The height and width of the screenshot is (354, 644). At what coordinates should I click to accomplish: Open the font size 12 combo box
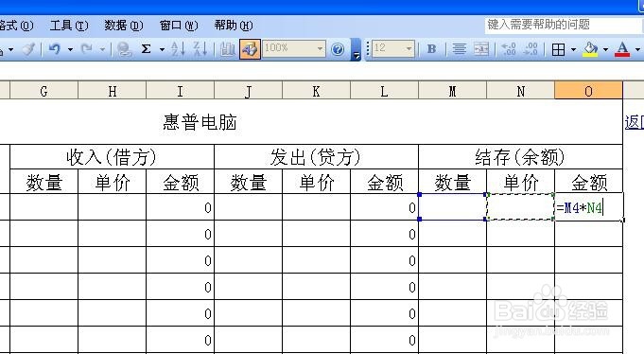(x=393, y=48)
